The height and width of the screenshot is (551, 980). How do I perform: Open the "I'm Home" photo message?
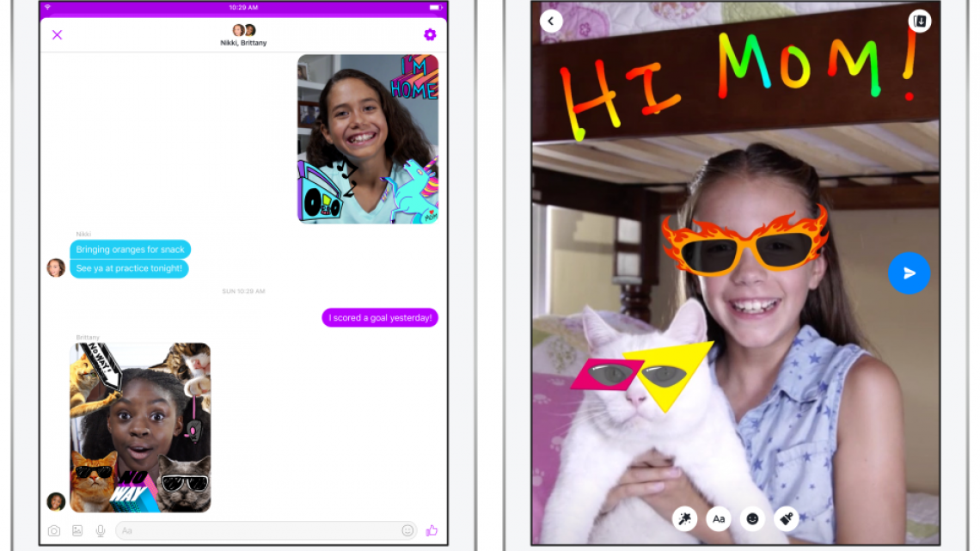pyautogui.click(x=368, y=138)
